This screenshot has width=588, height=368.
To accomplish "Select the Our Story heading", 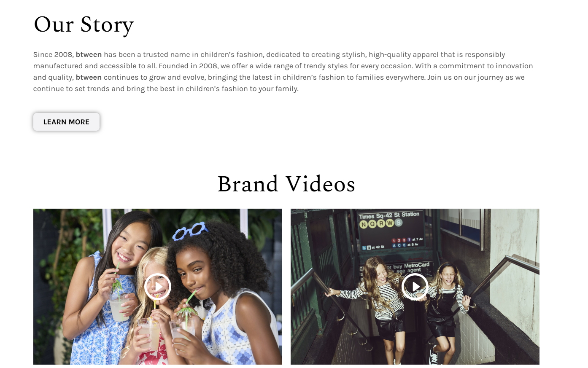I will (x=84, y=25).
